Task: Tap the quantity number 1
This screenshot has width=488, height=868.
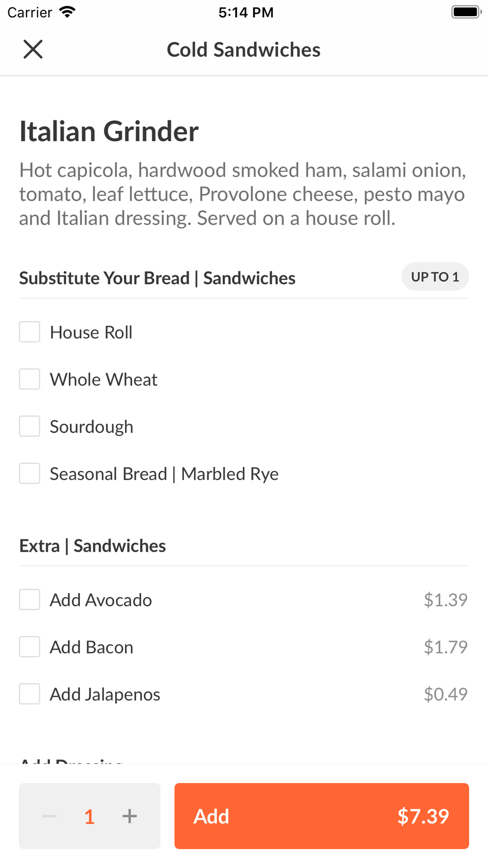Action: coord(89,816)
